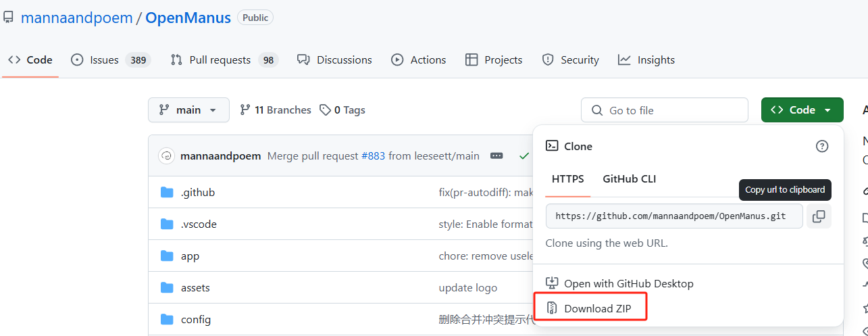
Task: Open the OpenManus repository link
Action: [x=188, y=18]
